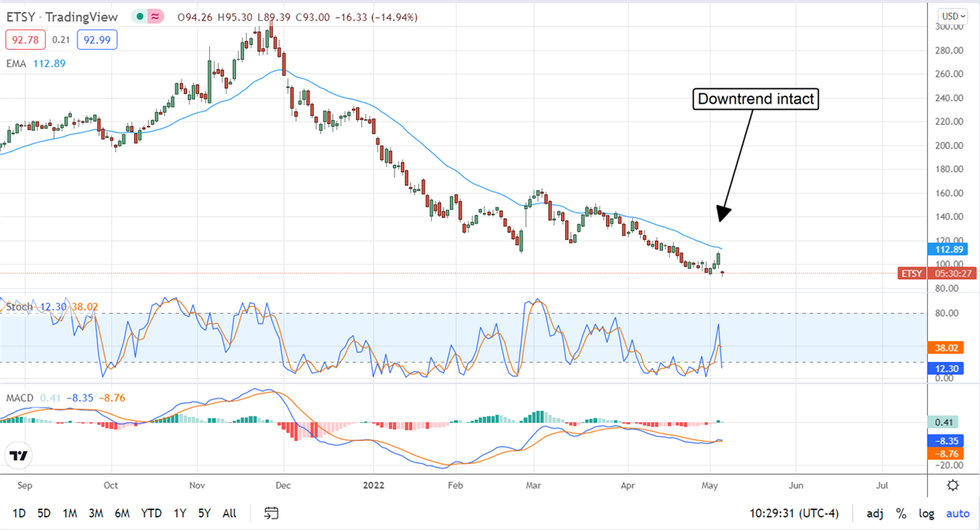Viewport: 980px width, 530px height.
Task: Open the timezone menu at 10:29:31 (UTC-4)
Action: 793,514
